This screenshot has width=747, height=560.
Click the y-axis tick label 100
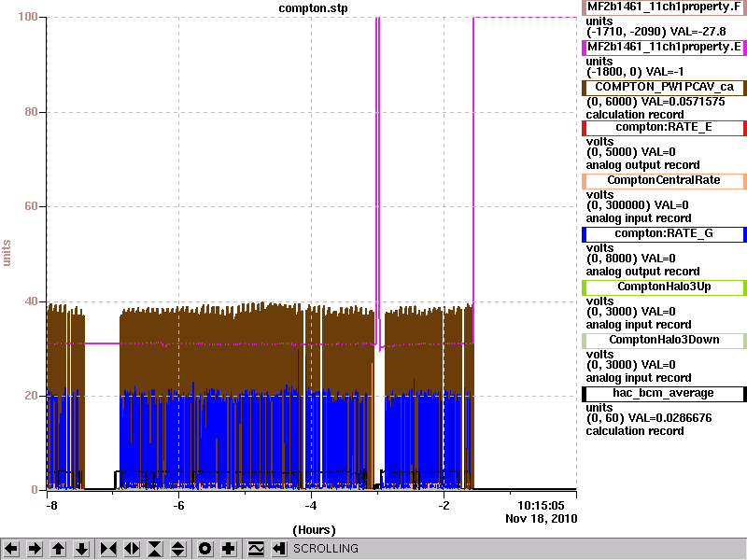pyautogui.click(x=28, y=17)
